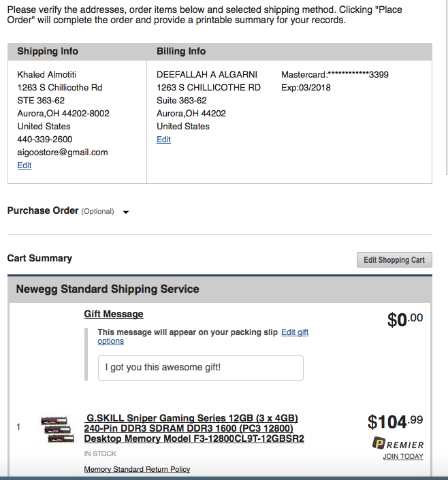Edit the shipping info address

[24, 165]
